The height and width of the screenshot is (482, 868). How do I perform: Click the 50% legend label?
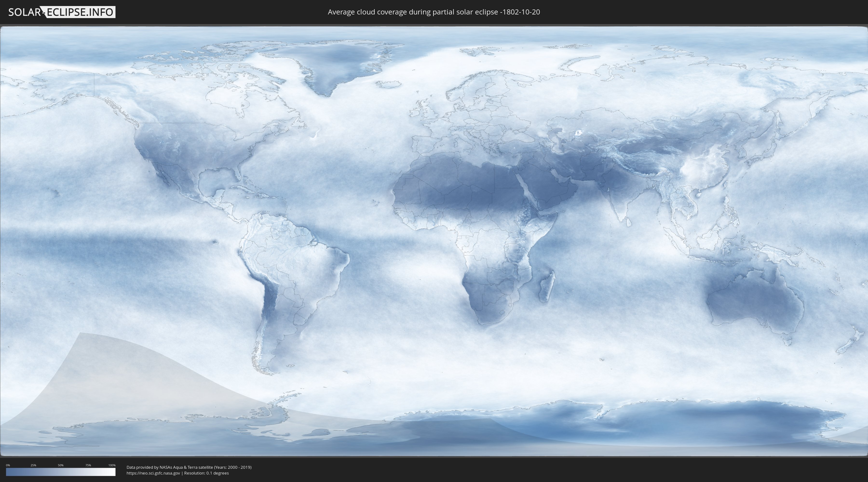61,465
